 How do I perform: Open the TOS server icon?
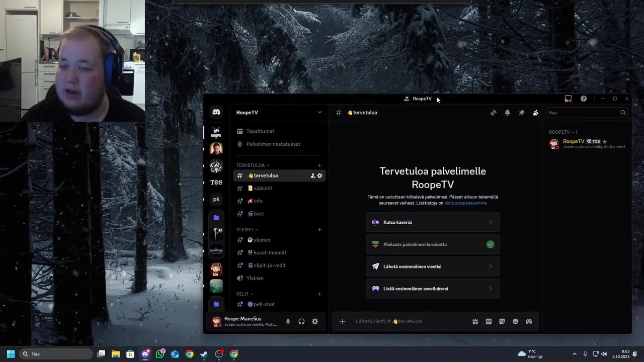216,183
